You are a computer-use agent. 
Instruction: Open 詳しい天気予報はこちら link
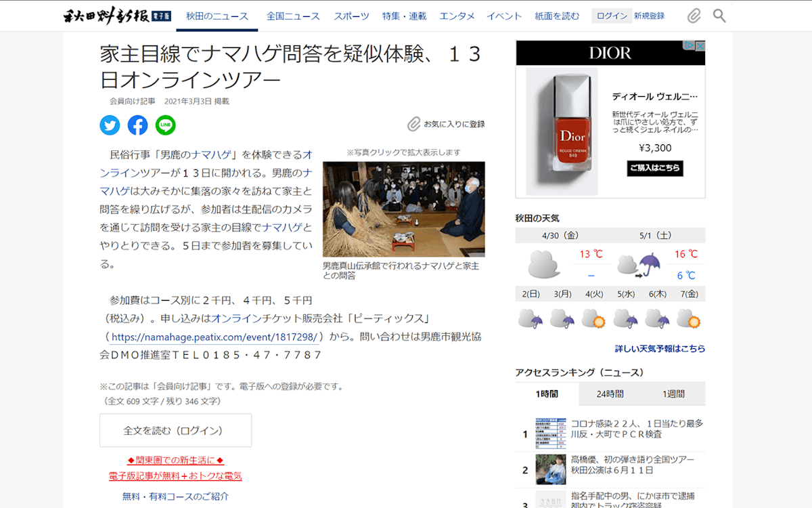pyautogui.click(x=660, y=349)
